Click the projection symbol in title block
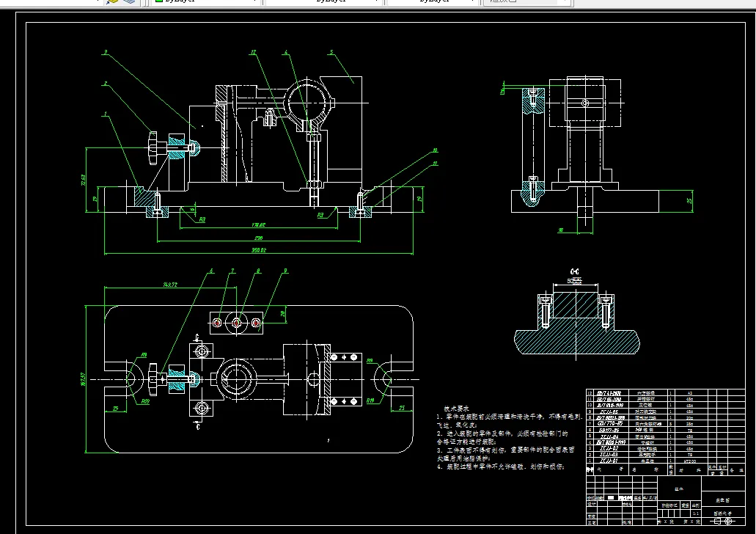Viewport: 756px width, 534px height. 722,521
